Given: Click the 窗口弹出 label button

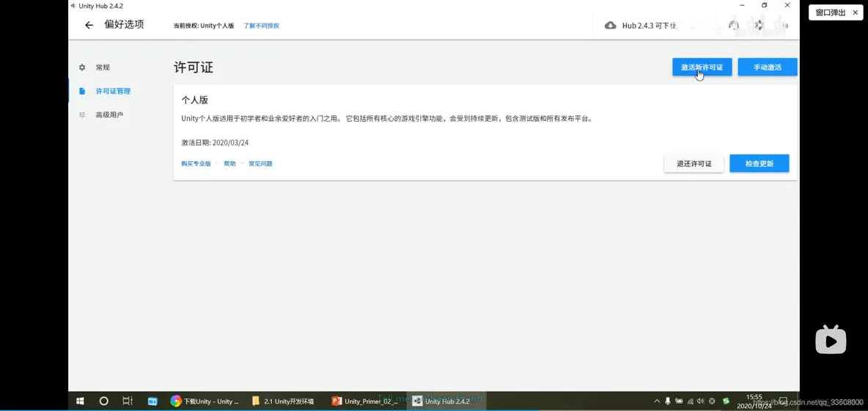Looking at the screenshot, I should (830, 12).
